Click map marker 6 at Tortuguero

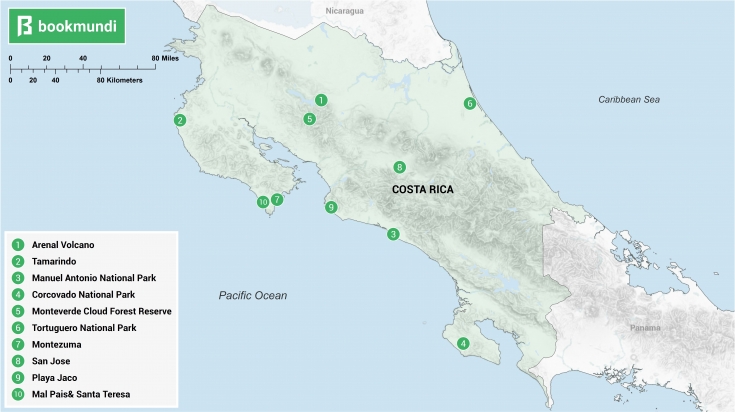(x=470, y=104)
